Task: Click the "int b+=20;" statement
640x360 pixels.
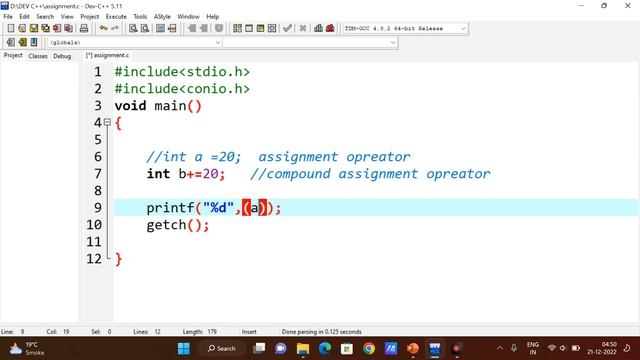Action: (x=186, y=174)
